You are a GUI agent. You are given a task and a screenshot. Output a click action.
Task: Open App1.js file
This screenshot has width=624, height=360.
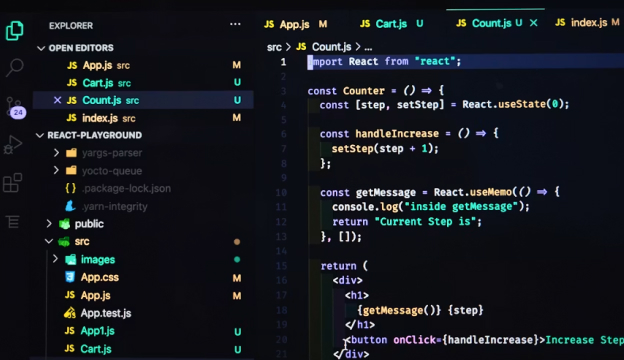tap(98, 331)
